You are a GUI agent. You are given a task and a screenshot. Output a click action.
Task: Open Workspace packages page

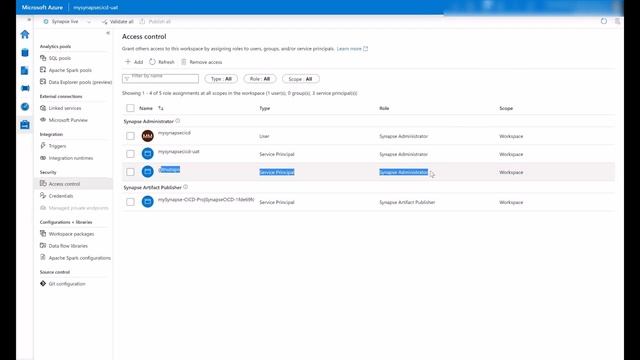71,234
